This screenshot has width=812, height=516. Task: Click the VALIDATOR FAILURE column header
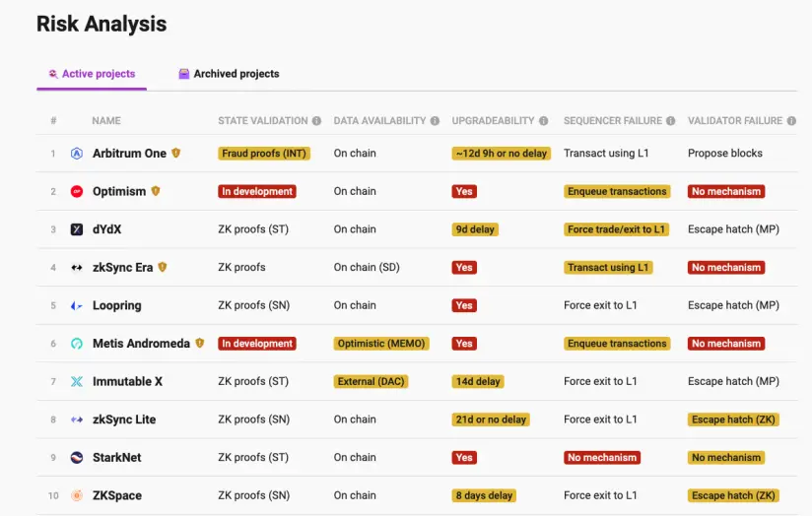[735, 120]
